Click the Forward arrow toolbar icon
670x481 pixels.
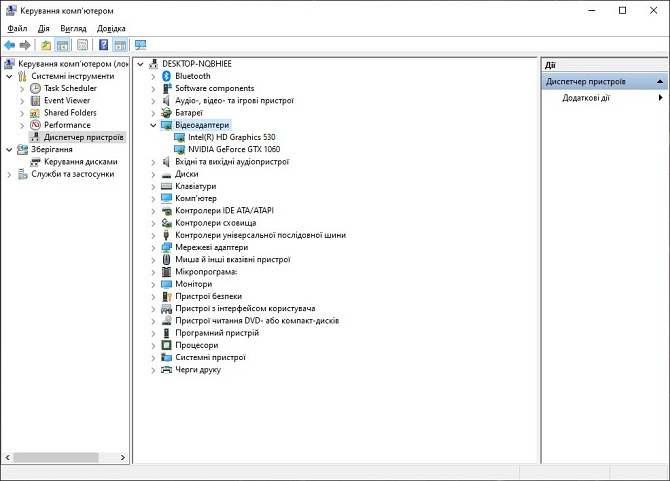coord(25,45)
